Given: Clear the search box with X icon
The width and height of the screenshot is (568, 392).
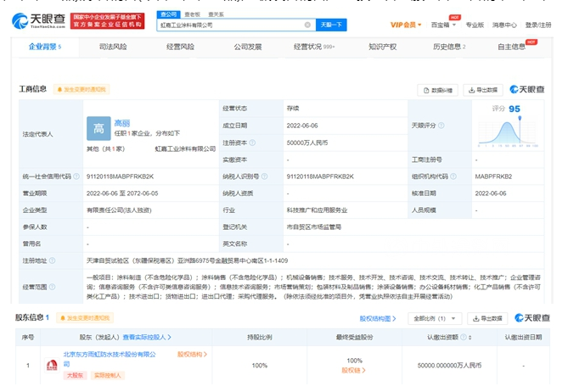Looking at the screenshot, I should click(x=307, y=25).
